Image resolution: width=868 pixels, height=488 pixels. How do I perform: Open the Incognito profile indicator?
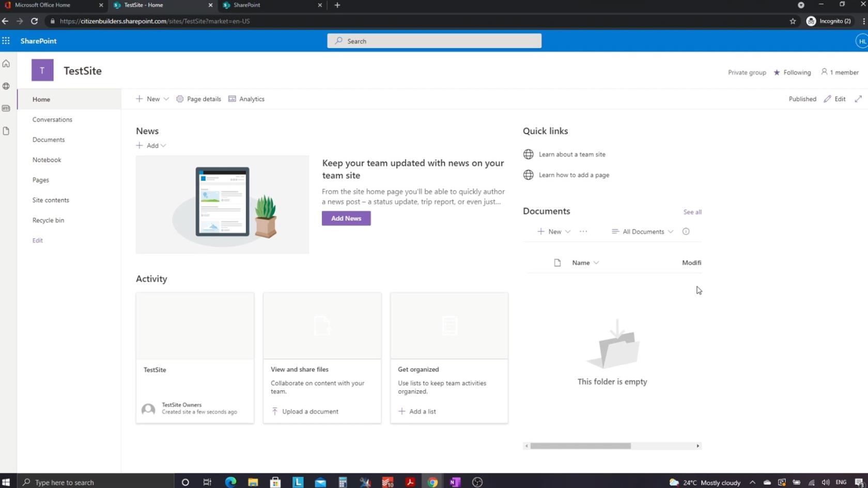click(x=829, y=21)
